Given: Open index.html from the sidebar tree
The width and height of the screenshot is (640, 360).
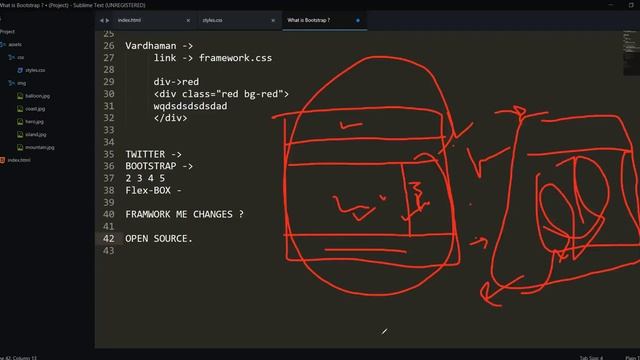Looking at the screenshot, I should [x=19, y=160].
